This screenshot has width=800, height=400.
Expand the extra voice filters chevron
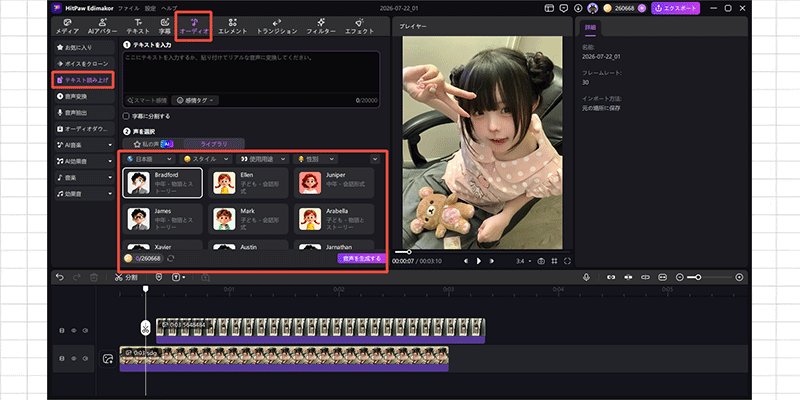tap(375, 159)
